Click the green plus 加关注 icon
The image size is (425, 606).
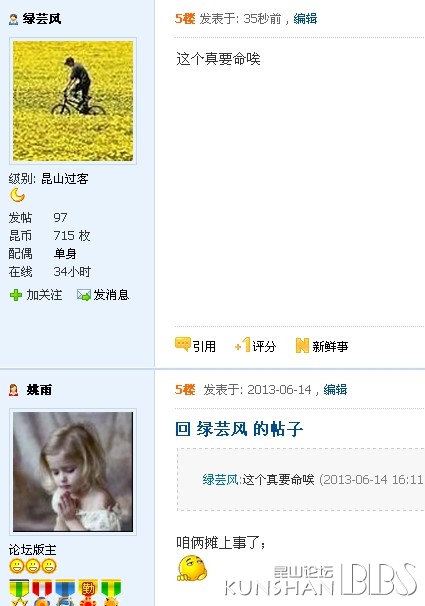coord(16,295)
